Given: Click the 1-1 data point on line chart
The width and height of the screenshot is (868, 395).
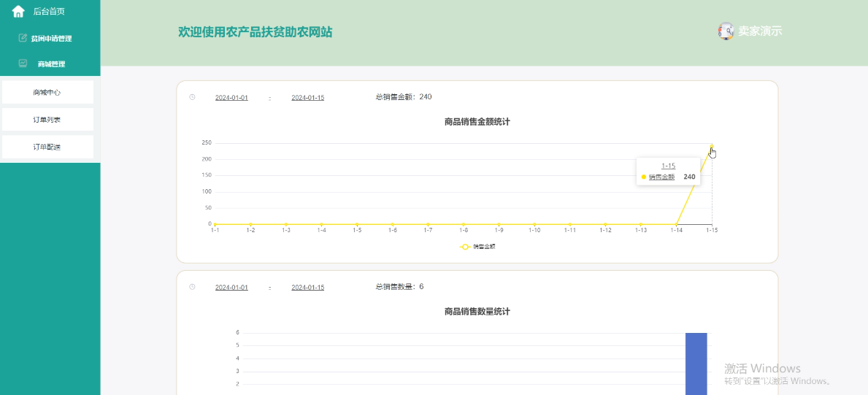Looking at the screenshot, I should (x=215, y=224).
